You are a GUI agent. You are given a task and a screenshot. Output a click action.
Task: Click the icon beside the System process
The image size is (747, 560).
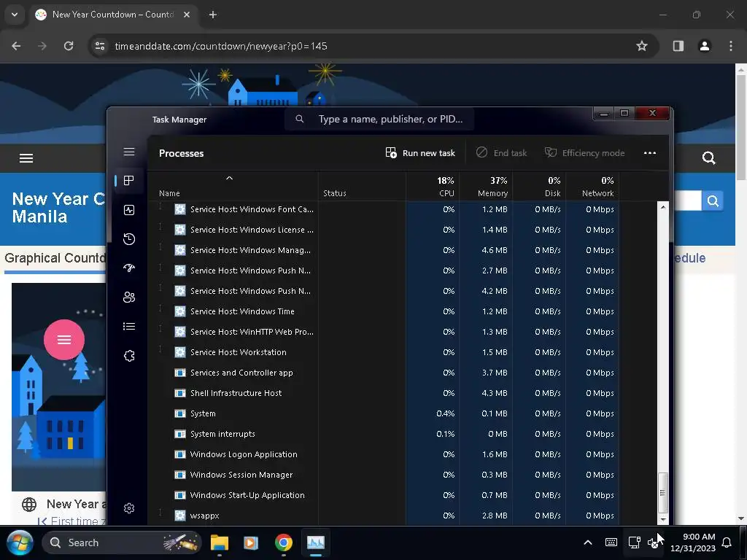(180, 414)
